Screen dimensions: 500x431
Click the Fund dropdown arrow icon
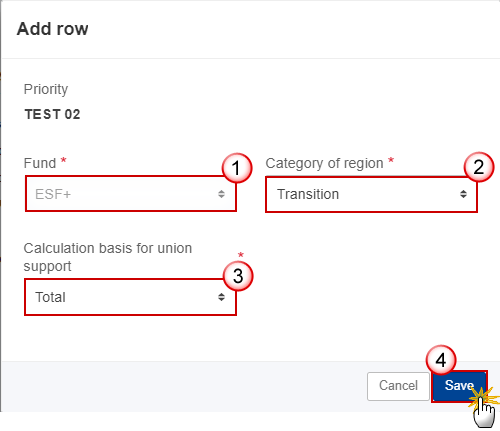click(221, 194)
